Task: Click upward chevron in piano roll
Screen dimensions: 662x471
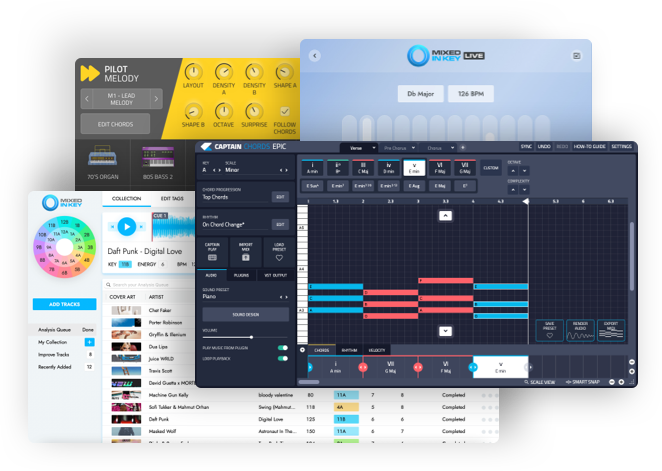Action: tap(445, 216)
